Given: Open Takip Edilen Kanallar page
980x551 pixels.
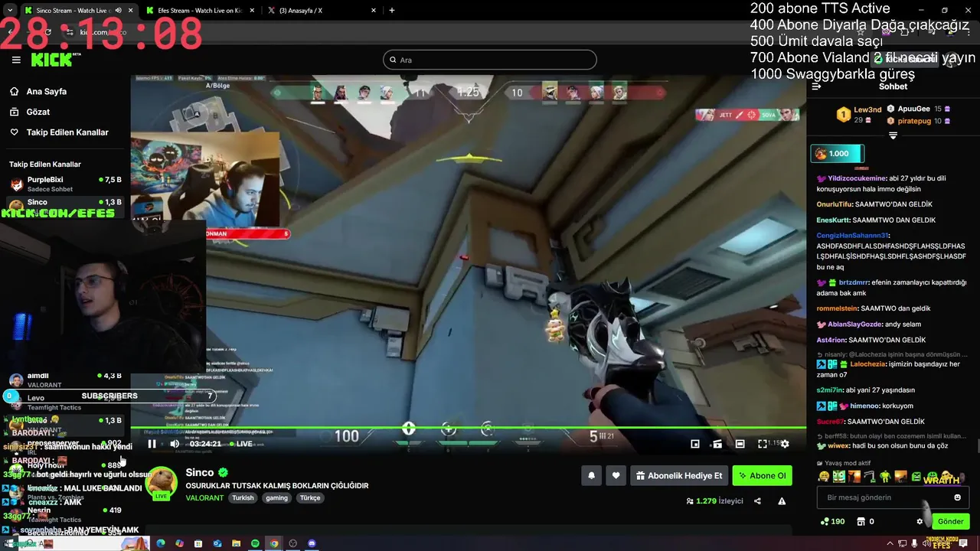Looking at the screenshot, I should 59,132.
